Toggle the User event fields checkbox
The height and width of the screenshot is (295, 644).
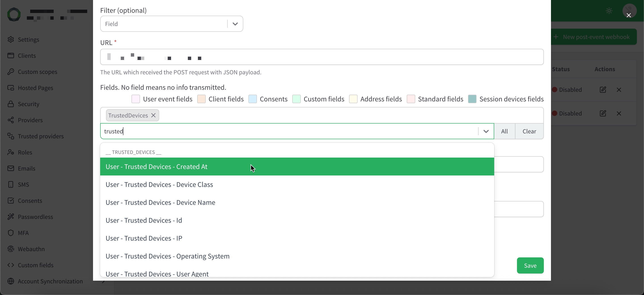point(136,99)
